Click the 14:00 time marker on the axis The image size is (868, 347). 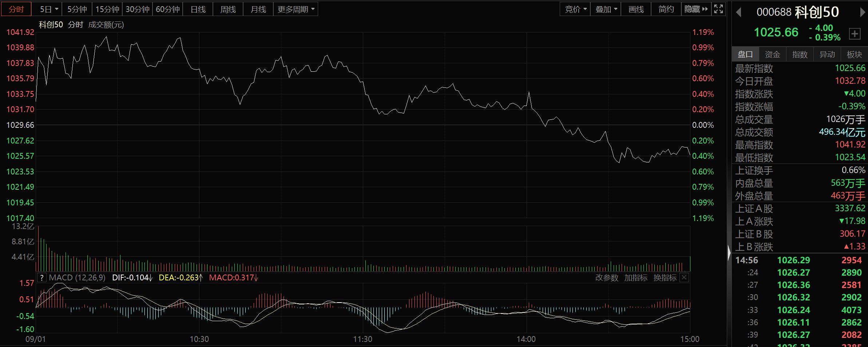coord(526,339)
